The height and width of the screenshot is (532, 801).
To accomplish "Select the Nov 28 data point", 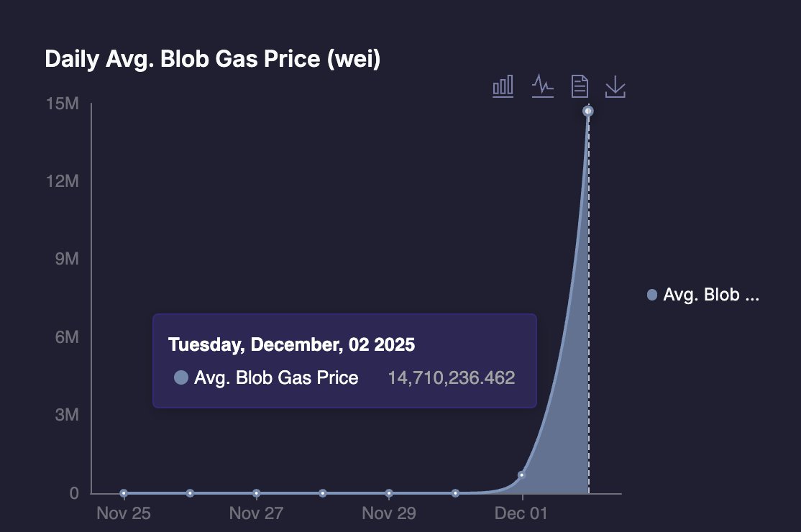I will pyautogui.click(x=323, y=493).
